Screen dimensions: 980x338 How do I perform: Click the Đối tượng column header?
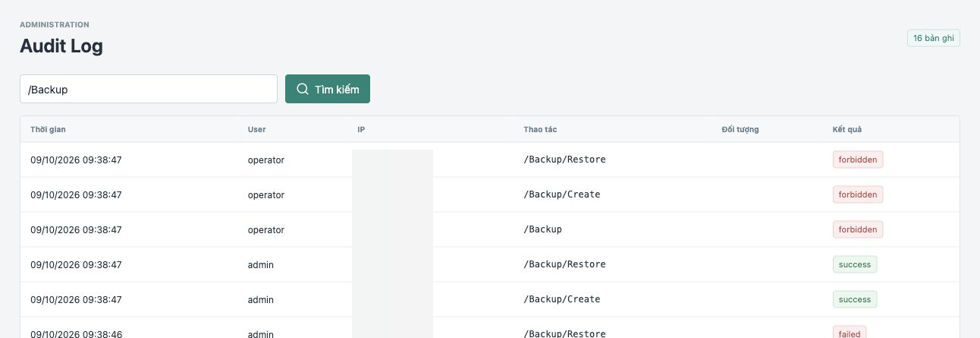coord(740,129)
